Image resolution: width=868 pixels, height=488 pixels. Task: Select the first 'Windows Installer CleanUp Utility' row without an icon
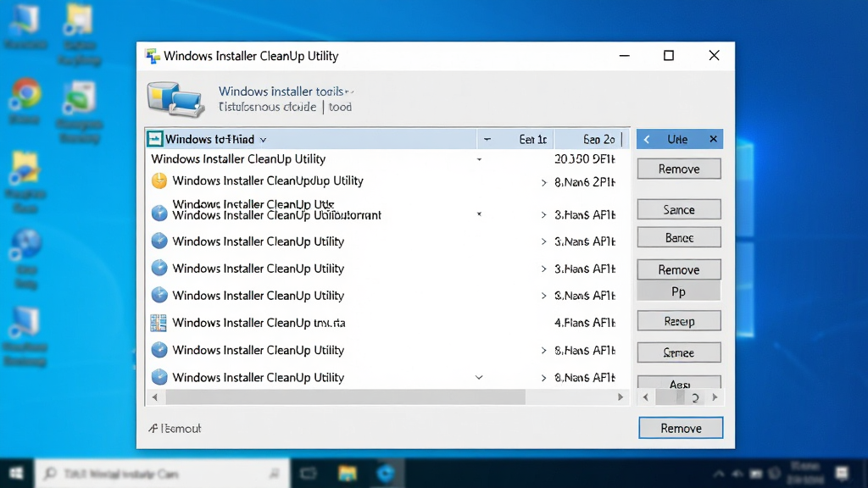pos(387,159)
